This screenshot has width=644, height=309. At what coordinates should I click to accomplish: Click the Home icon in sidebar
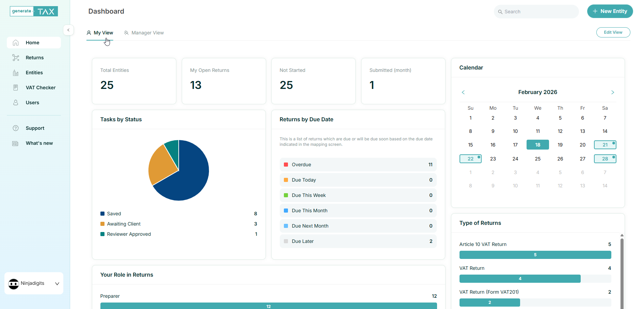coord(16,43)
